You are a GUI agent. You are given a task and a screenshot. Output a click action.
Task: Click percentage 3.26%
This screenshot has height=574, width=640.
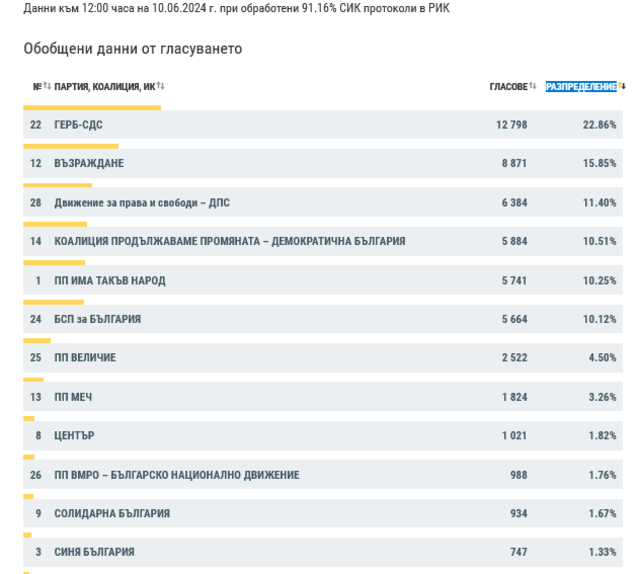(x=602, y=397)
